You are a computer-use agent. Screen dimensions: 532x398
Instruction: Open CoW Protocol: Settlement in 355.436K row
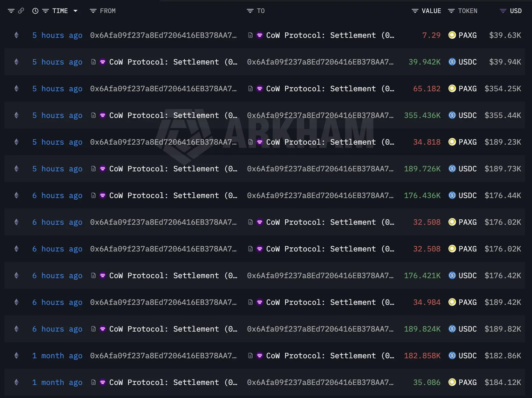pyautogui.click(x=173, y=115)
